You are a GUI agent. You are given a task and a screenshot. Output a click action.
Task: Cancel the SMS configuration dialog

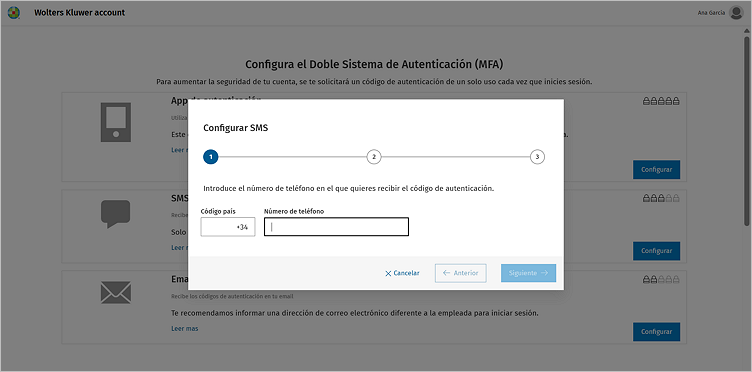point(402,273)
